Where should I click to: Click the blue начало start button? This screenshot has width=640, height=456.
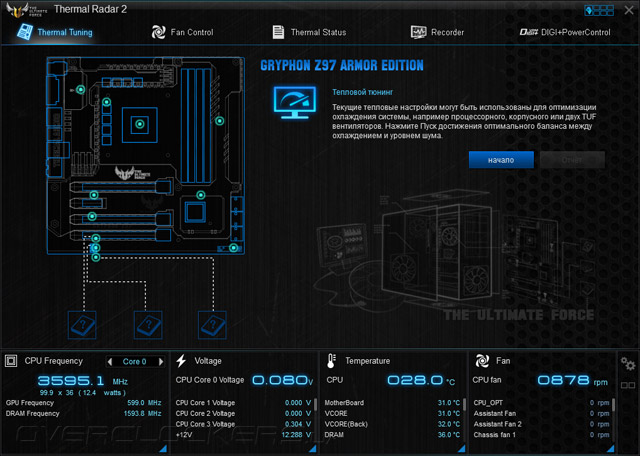501,160
